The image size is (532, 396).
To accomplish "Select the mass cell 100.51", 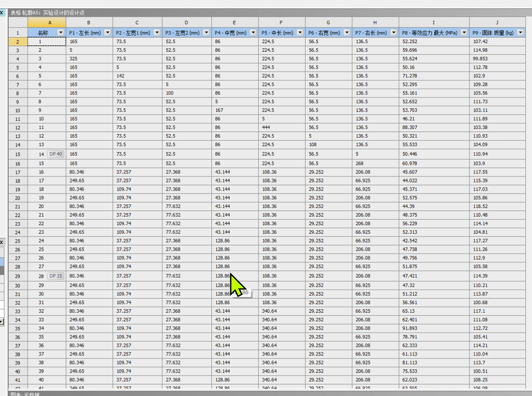I will pos(497,371).
